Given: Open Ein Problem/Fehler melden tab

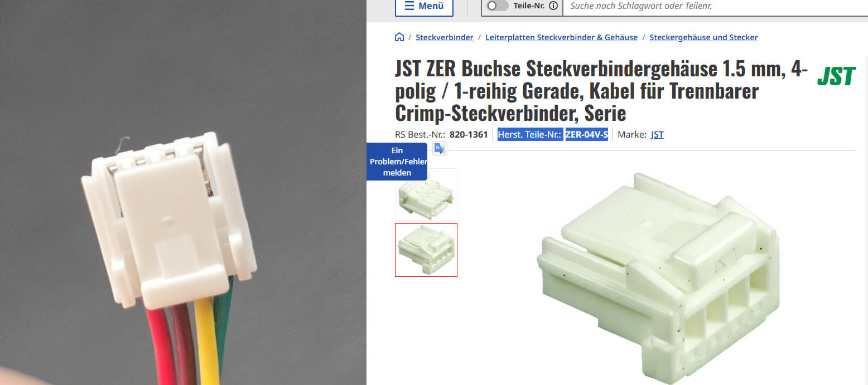Looking at the screenshot, I should [x=397, y=162].
